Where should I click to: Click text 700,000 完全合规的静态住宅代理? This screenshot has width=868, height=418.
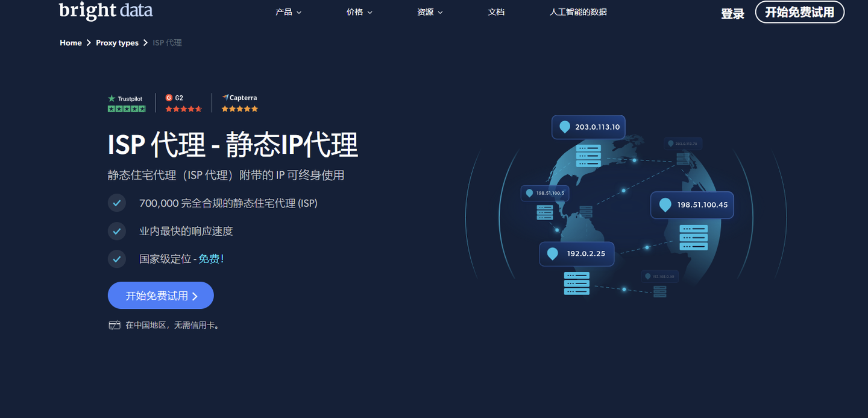pyautogui.click(x=228, y=203)
